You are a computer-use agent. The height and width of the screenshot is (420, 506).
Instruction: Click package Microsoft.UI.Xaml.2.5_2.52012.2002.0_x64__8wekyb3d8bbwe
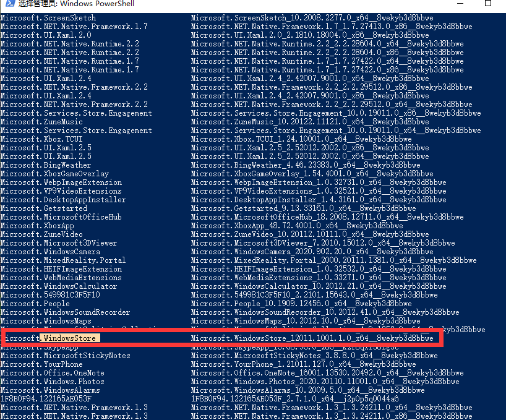pos(310,156)
